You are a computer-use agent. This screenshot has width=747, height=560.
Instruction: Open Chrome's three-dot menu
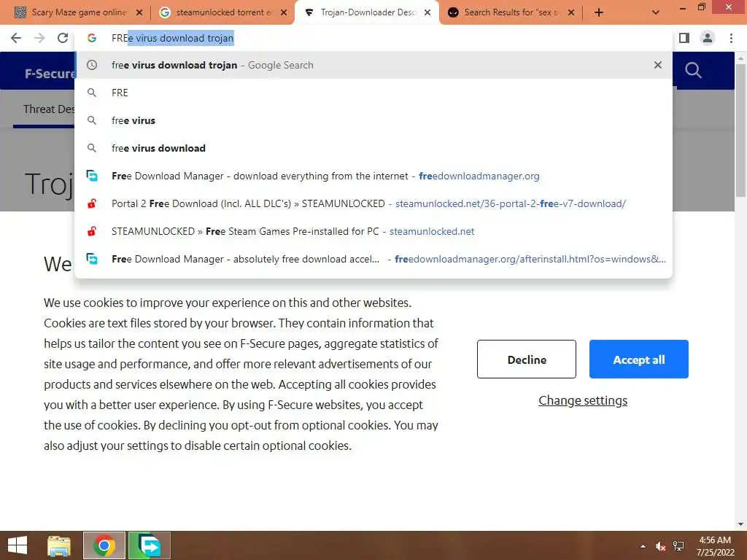(x=731, y=38)
